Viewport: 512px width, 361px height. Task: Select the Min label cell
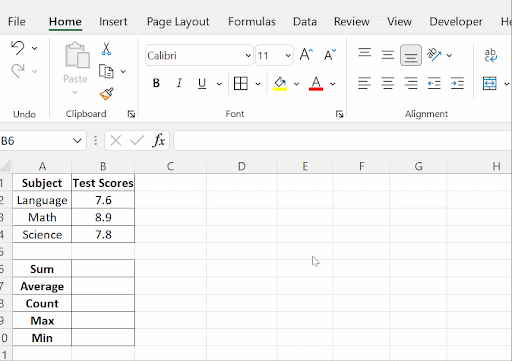coord(42,338)
